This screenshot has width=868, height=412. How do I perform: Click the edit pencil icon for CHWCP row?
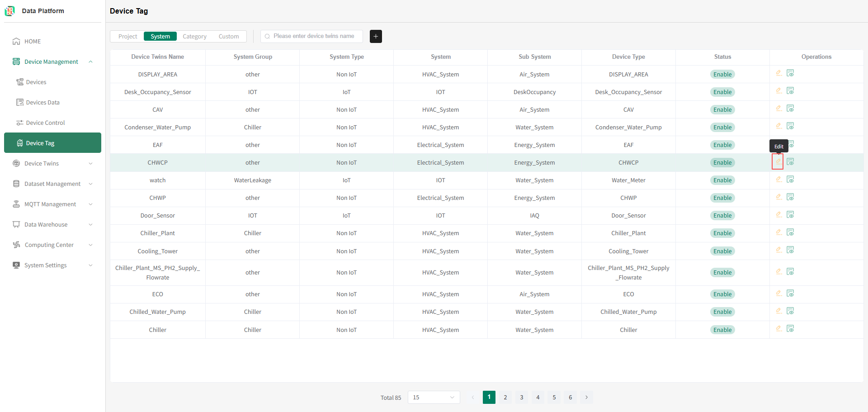(x=778, y=161)
